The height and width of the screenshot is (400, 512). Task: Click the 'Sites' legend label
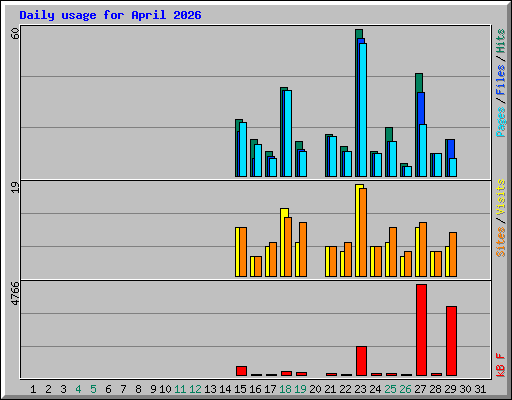coord(501,242)
